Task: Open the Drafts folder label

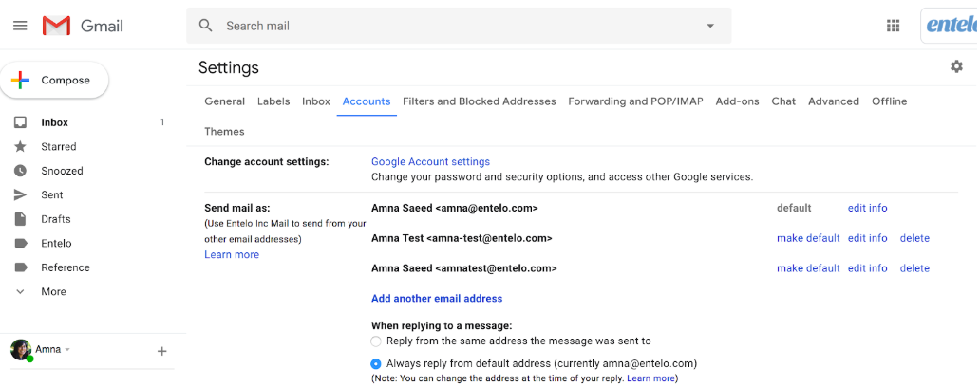Action: point(56,219)
